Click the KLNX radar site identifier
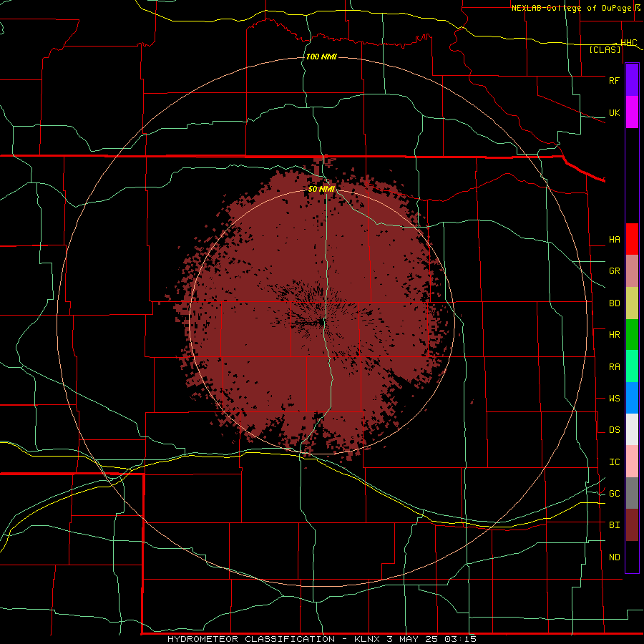 coord(367,639)
